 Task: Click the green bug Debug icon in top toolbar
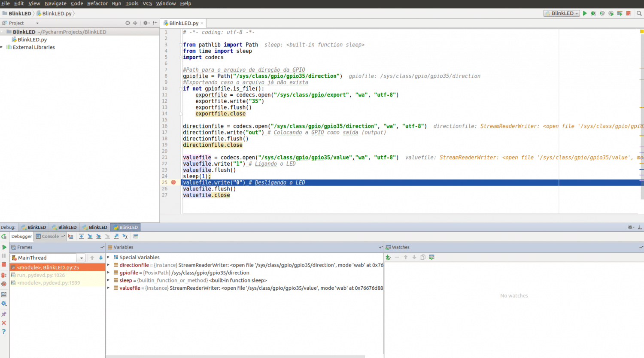(x=593, y=13)
